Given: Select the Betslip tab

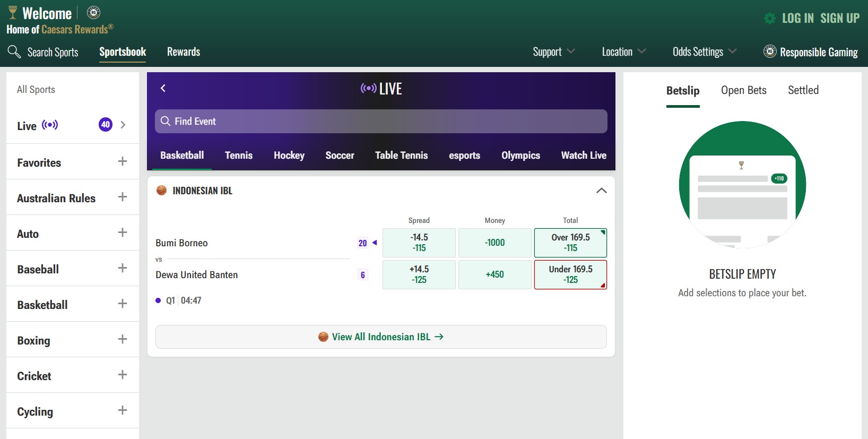Looking at the screenshot, I should coord(683,91).
